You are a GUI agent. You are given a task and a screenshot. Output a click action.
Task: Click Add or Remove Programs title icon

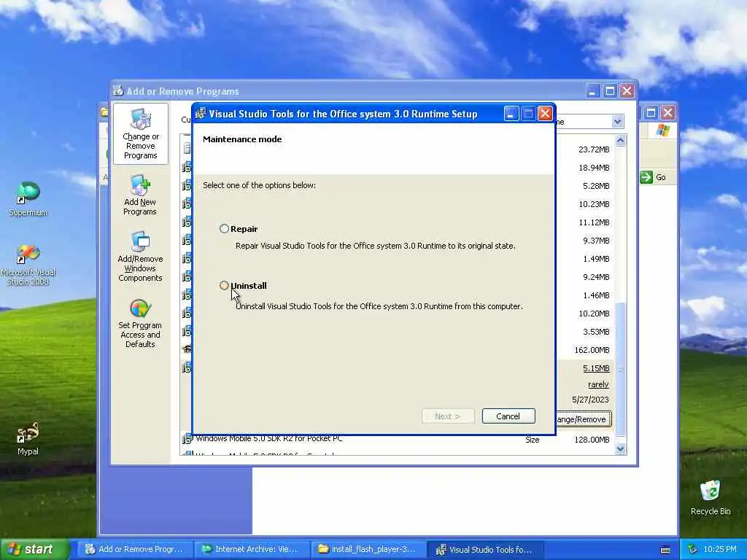click(118, 90)
